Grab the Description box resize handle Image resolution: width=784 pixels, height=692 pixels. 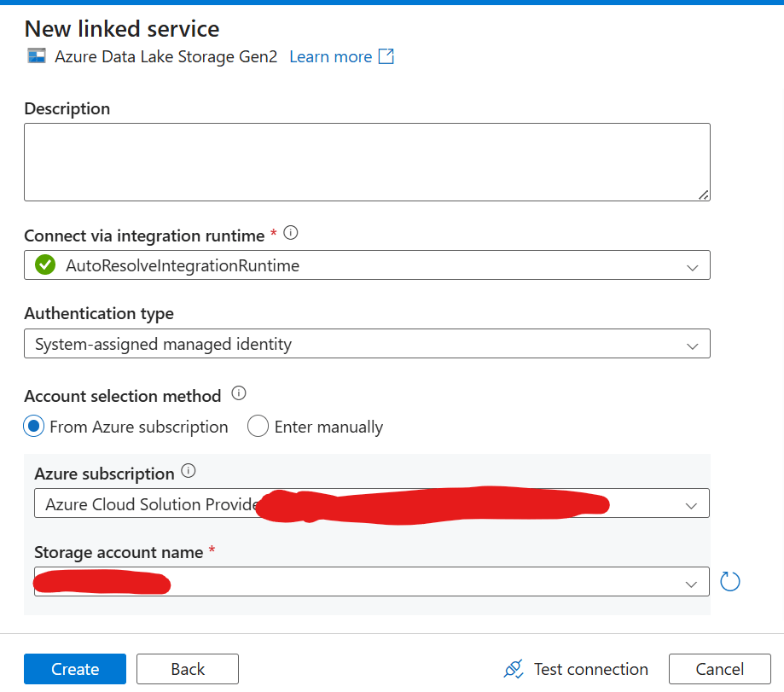tap(703, 195)
